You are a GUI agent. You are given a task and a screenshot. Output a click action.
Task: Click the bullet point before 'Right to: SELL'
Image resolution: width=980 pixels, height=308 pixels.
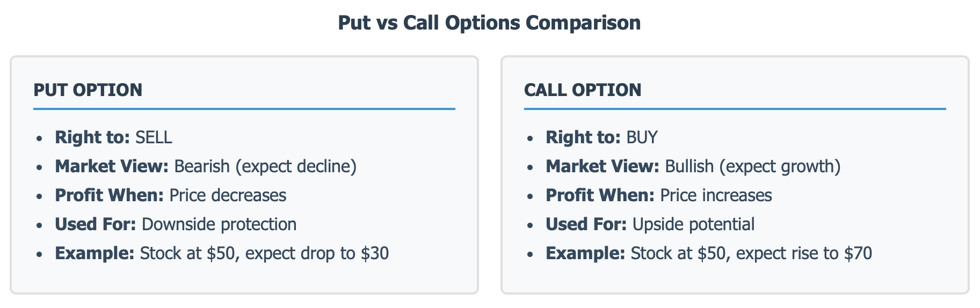(39, 138)
